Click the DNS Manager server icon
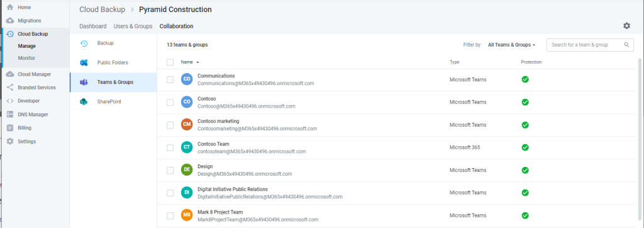644x228 pixels. pyautogui.click(x=10, y=115)
